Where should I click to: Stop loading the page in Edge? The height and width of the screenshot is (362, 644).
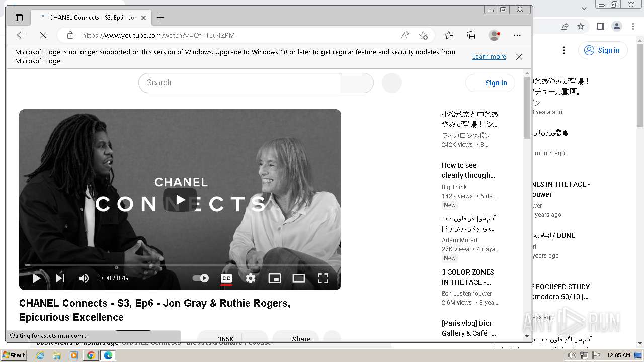coord(43,35)
